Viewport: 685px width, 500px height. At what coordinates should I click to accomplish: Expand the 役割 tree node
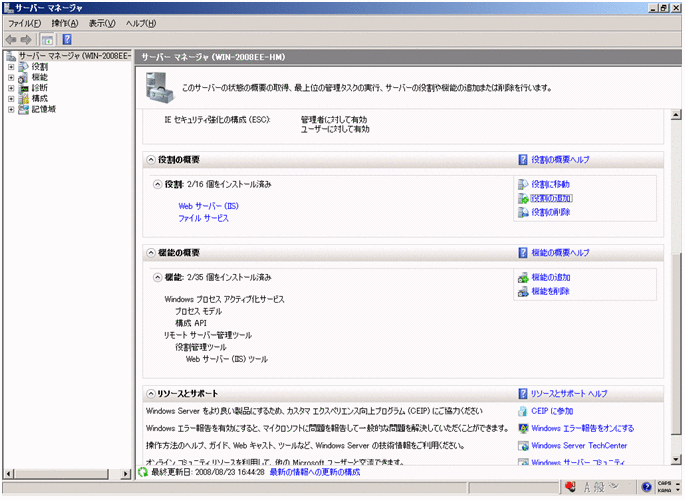(x=11, y=67)
